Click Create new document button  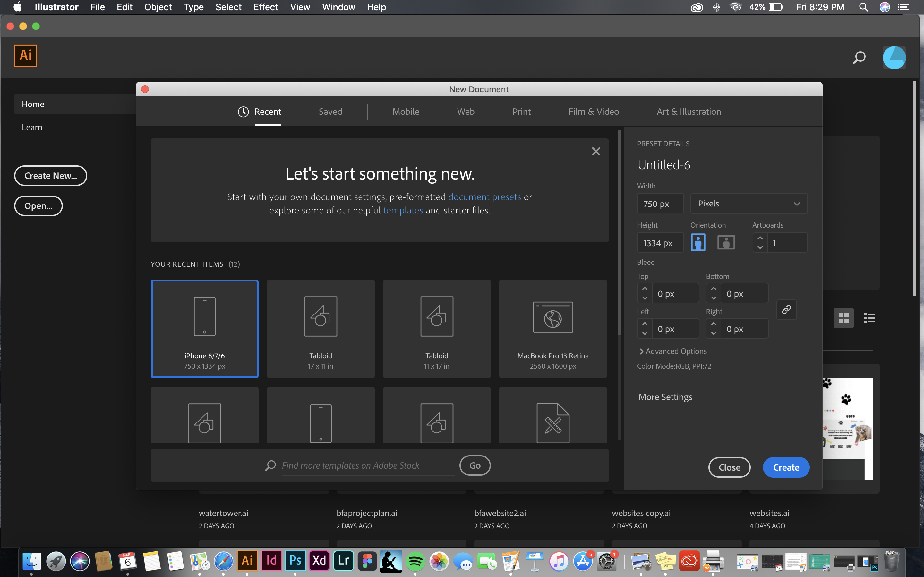[51, 175]
